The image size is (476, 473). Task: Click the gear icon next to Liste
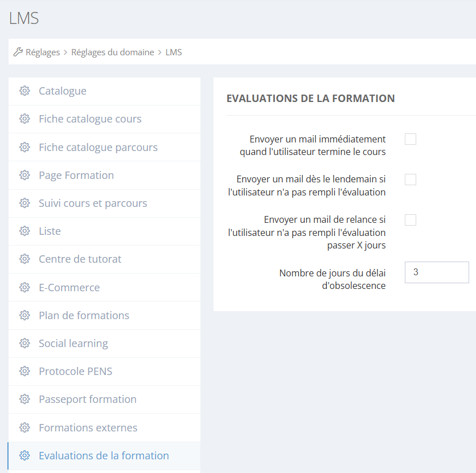24,231
